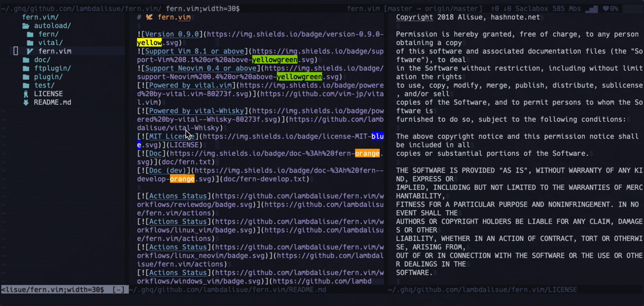
Task: Click 'hashnote.net' in the LICENSE pane
Action: (515, 17)
